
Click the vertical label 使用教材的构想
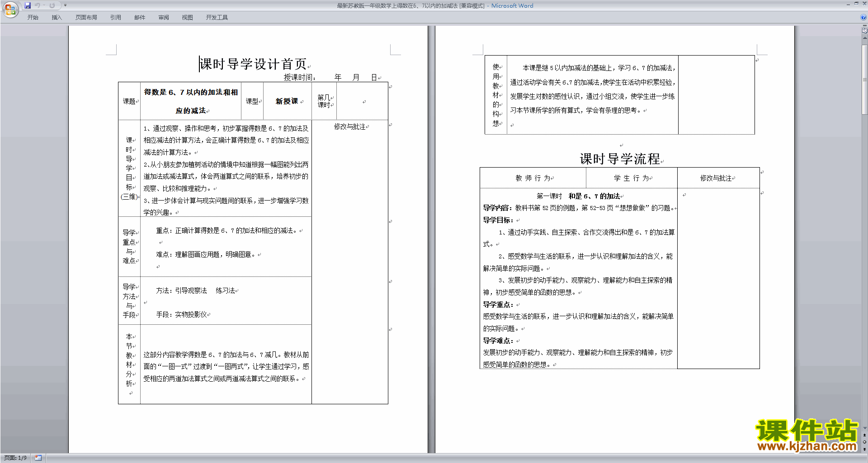[496, 95]
